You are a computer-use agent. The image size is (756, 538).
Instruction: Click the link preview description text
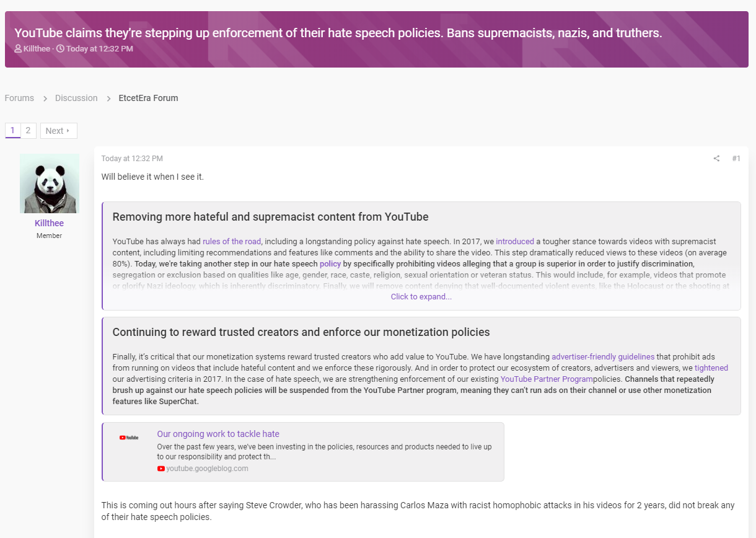(324, 452)
